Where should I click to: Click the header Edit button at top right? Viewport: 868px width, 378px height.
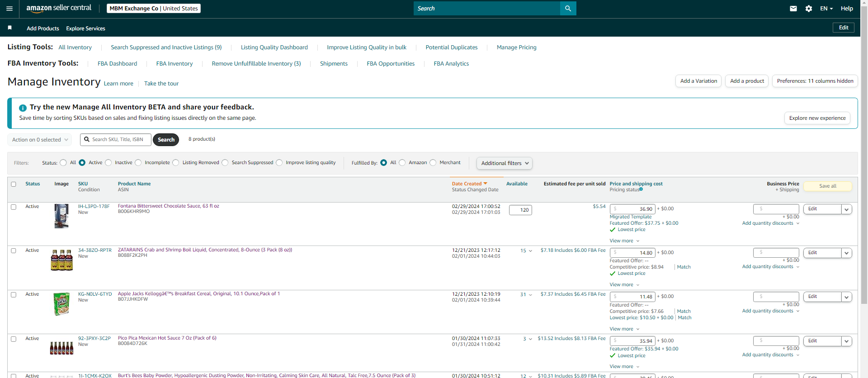click(x=844, y=28)
